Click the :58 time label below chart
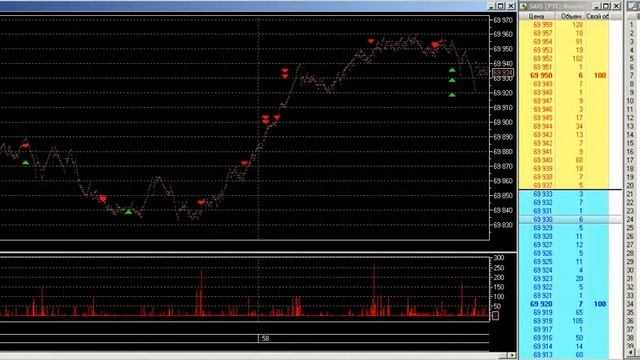Image resolution: width=640 pixels, height=360 pixels. coord(264,338)
